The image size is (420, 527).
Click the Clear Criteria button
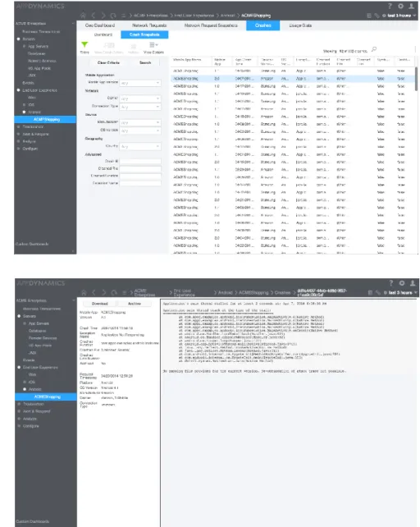pyautogui.click(x=108, y=63)
